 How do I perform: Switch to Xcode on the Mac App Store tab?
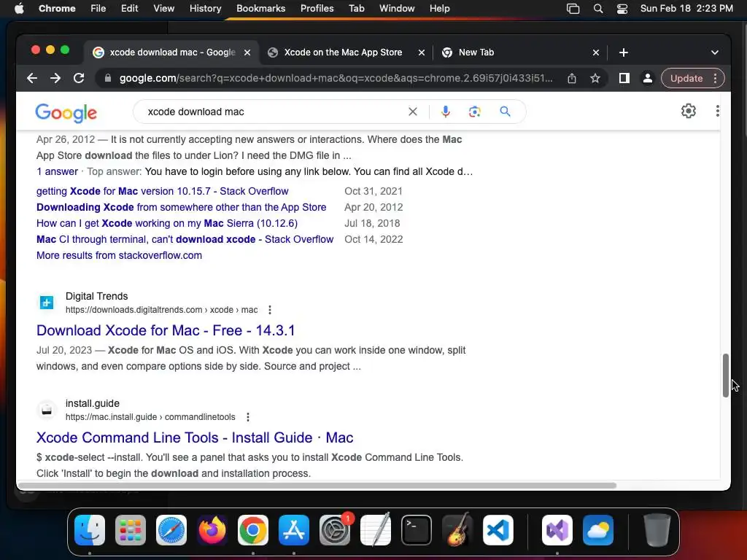343,52
